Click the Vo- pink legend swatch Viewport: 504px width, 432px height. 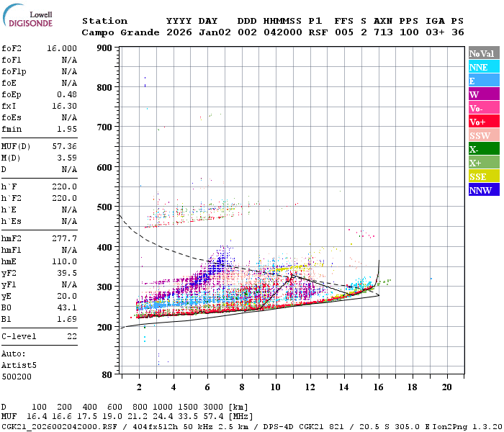(484, 108)
